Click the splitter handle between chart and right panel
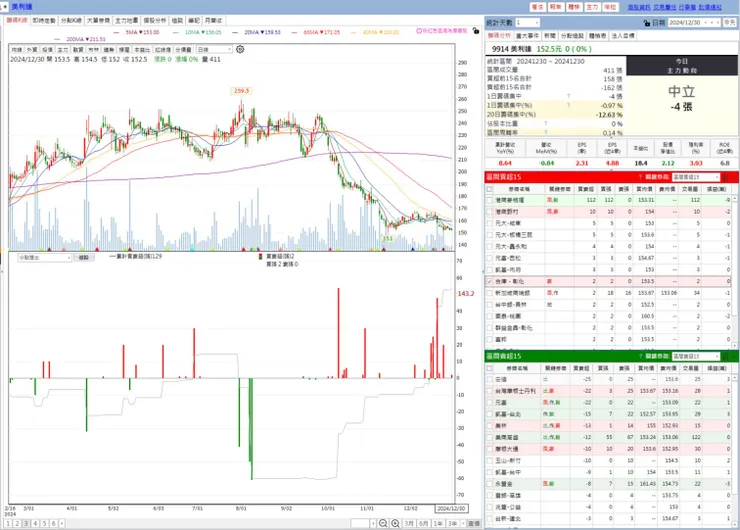 coord(482,271)
